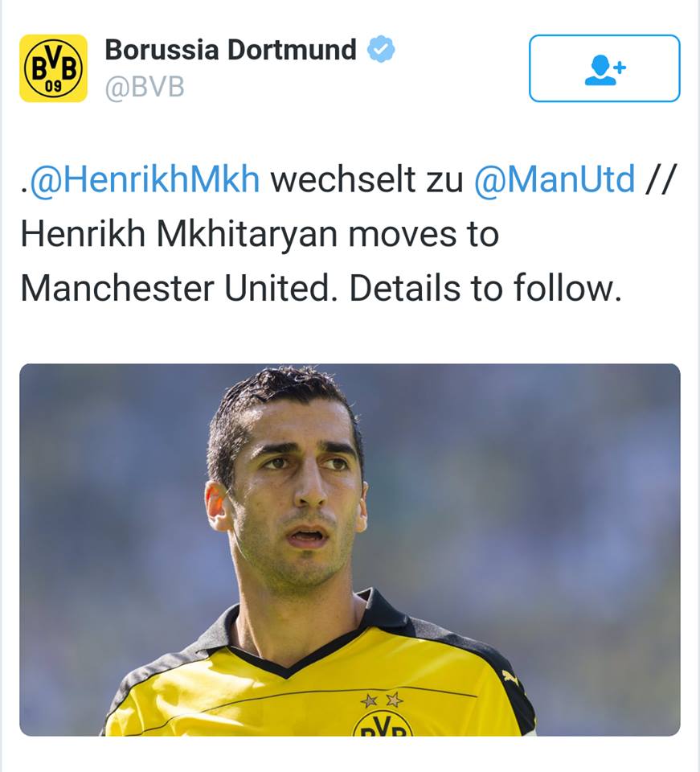
Task: Click the words 'wechselt zu' in the tweet
Action: click(x=367, y=179)
